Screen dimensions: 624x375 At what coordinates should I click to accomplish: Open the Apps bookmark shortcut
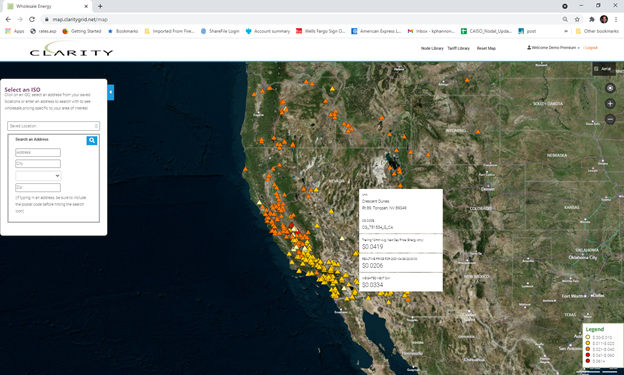tap(15, 31)
